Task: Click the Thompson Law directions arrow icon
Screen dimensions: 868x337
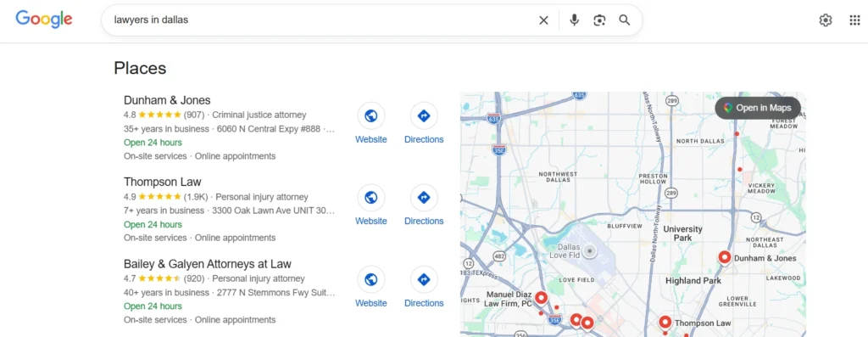Action: pos(424,197)
